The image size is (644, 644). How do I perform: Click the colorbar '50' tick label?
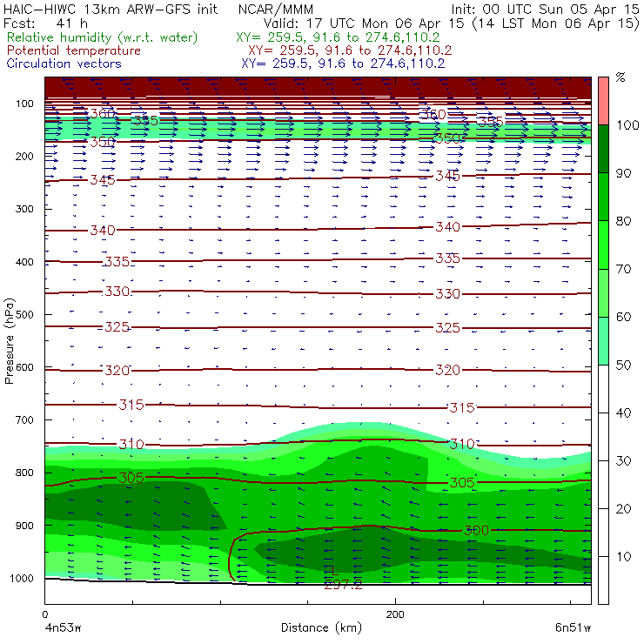[x=623, y=366]
